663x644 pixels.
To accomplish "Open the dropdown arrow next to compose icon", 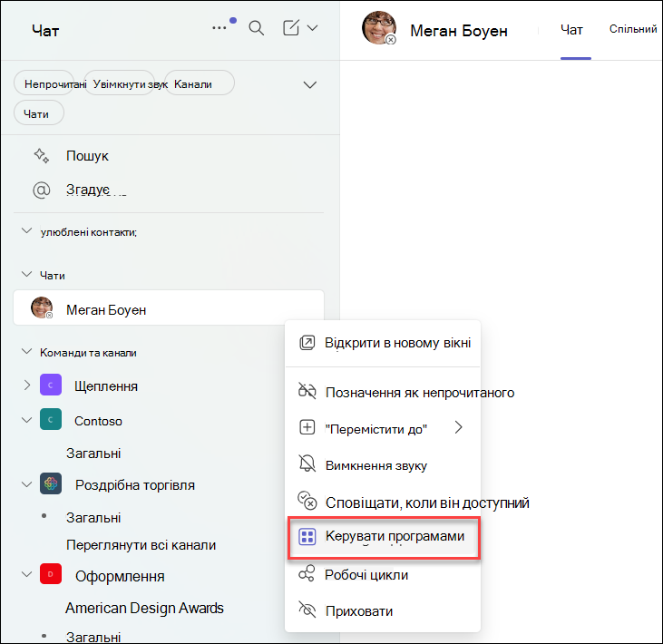I will point(313,28).
